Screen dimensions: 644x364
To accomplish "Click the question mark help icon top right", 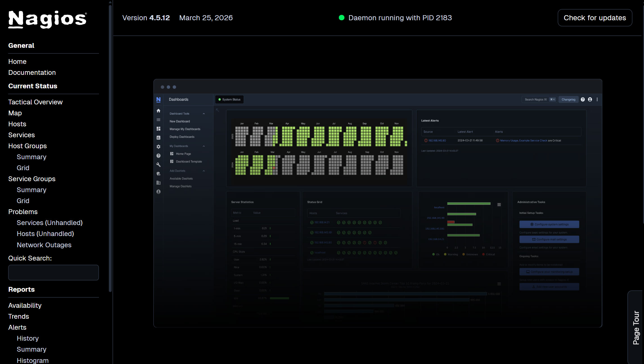I will tap(583, 100).
